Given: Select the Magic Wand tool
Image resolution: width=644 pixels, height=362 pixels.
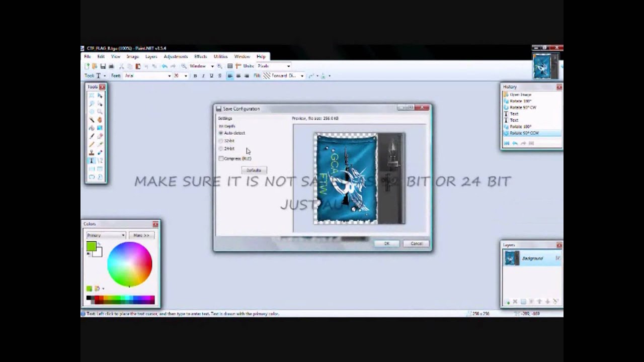Looking at the screenshot, I should (x=92, y=120).
